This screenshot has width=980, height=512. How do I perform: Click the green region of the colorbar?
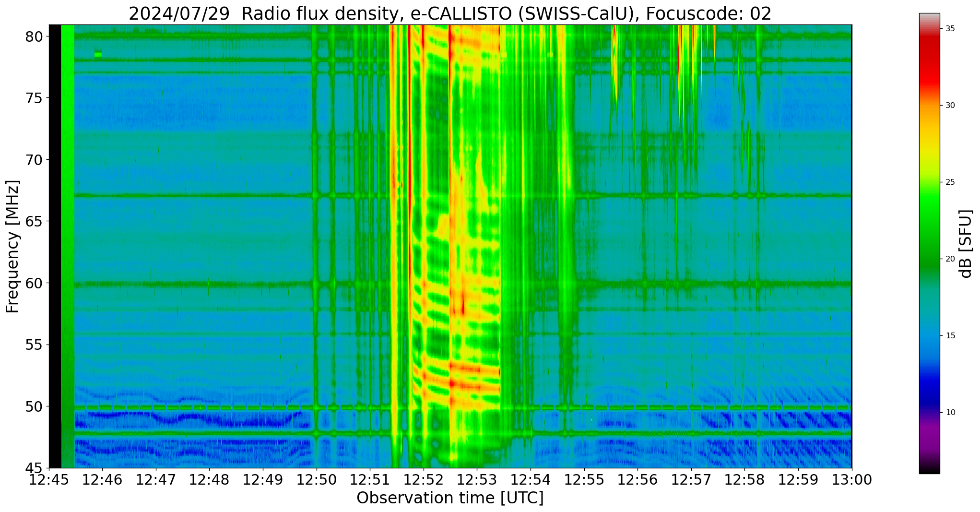(x=929, y=230)
